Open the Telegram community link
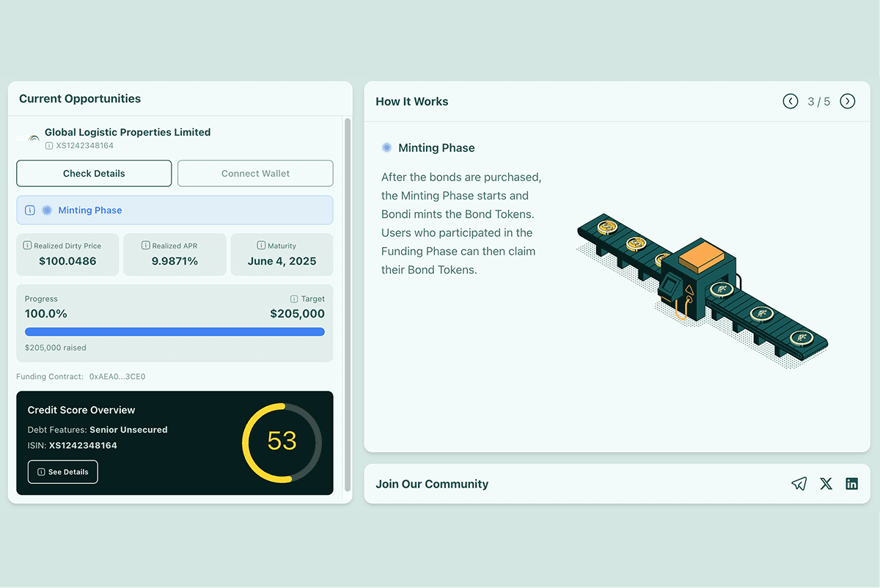Screen dimensions: 880x588 (x=799, y=484)
